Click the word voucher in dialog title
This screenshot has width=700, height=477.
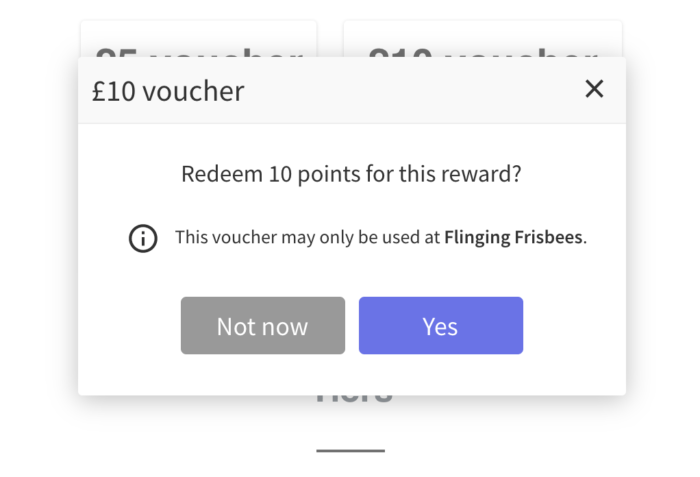pos(193,91)
